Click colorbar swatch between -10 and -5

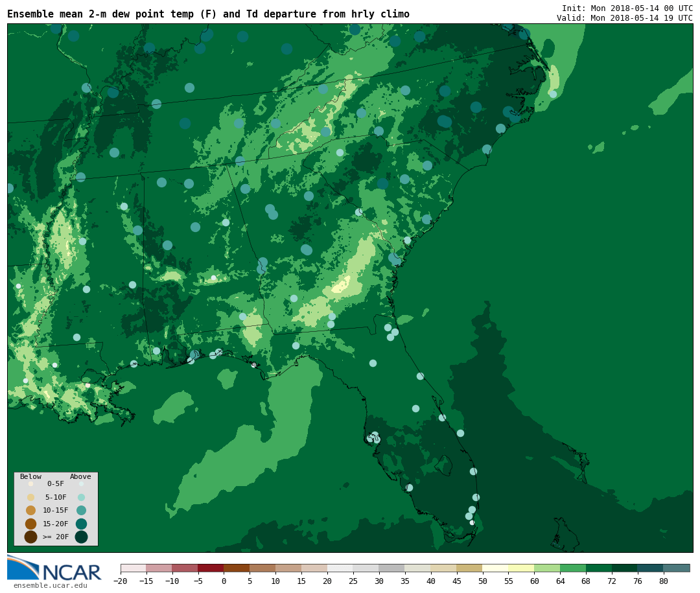[x=185, y=568]
